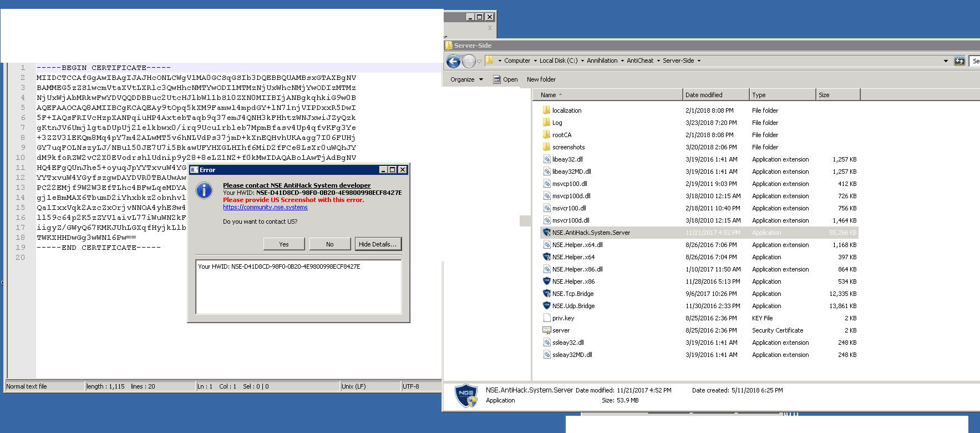
Task: Click Normal text file status entry
Action: click(27, 386)
